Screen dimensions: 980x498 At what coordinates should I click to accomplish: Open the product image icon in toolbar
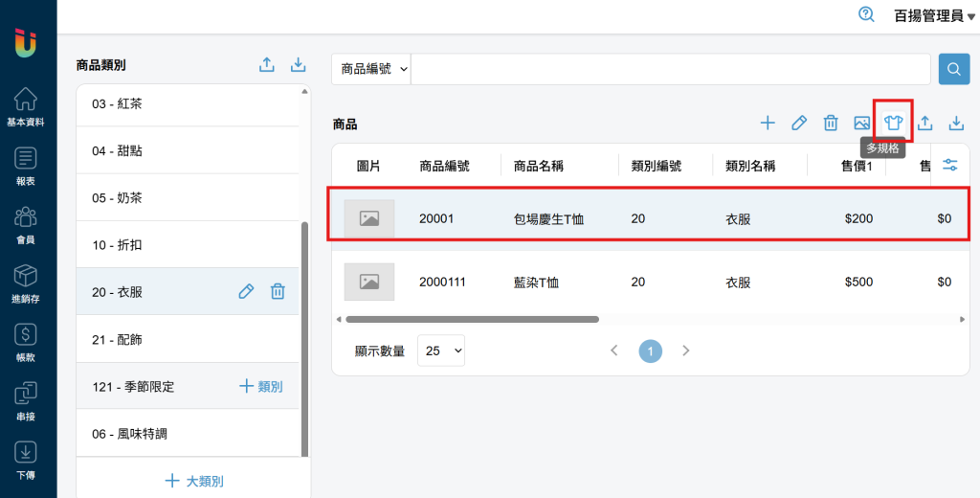[862, 123]
